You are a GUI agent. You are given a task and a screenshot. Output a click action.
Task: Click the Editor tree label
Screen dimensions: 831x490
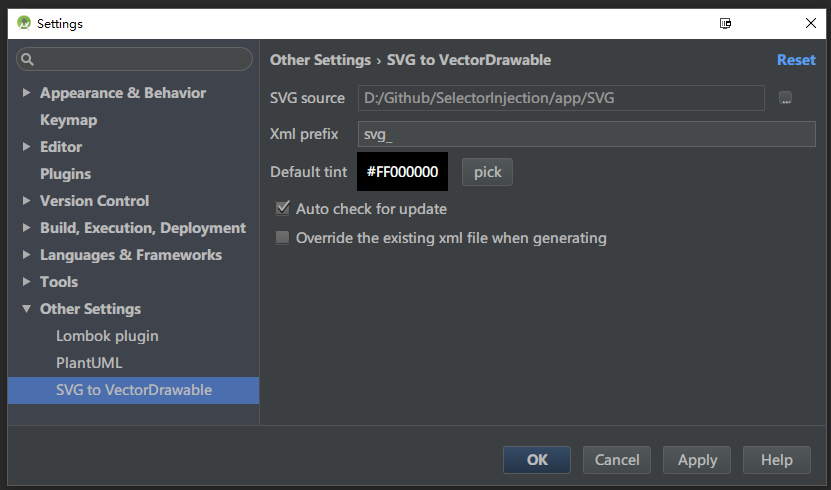click(61, 147)
